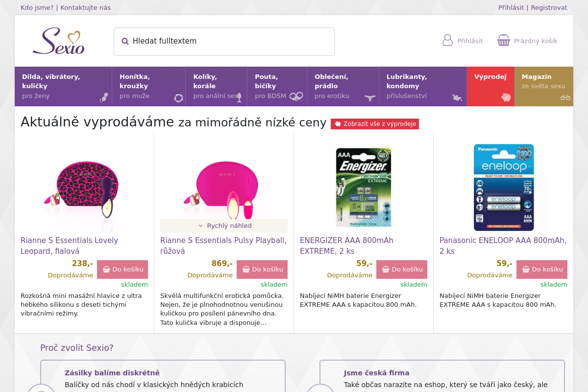This screenshot has height=392, width=588.
Task: Open Honítka, kroužky pro muže category
Action: [149, 86]
